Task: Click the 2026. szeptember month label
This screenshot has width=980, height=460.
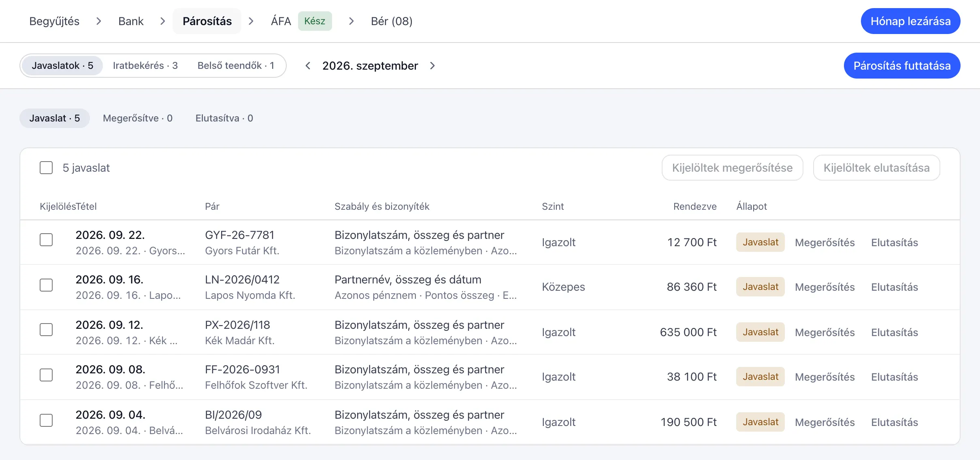Action: click(x=370, y=66)
